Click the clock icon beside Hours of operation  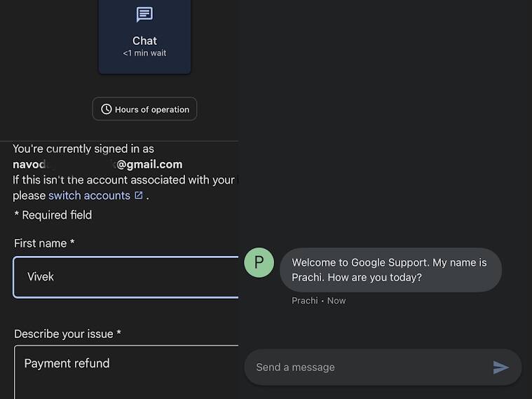coord(107,109)
